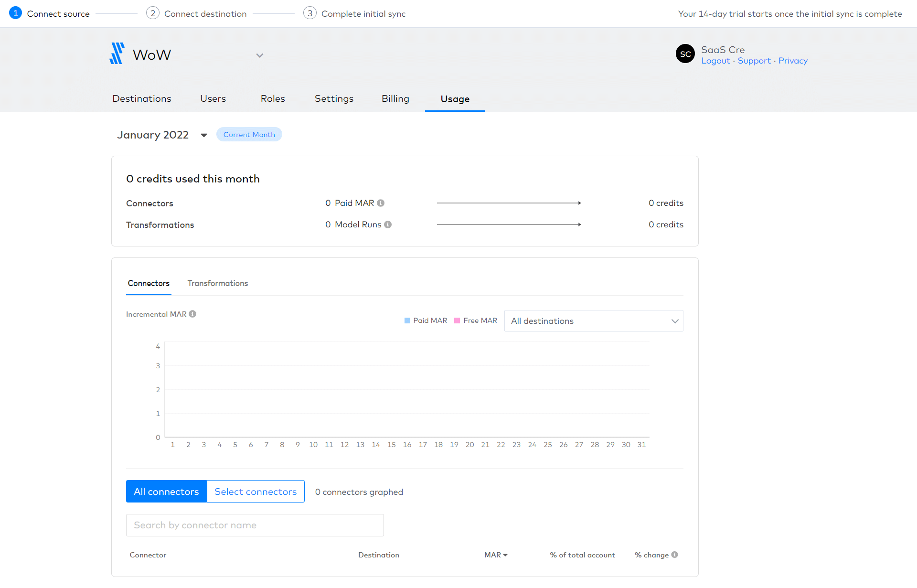The height and width of the screenshot is (588, 917).
Task: Switch to the Transformations chart tab
Action: pyautogui.click(x=218, y=283)
